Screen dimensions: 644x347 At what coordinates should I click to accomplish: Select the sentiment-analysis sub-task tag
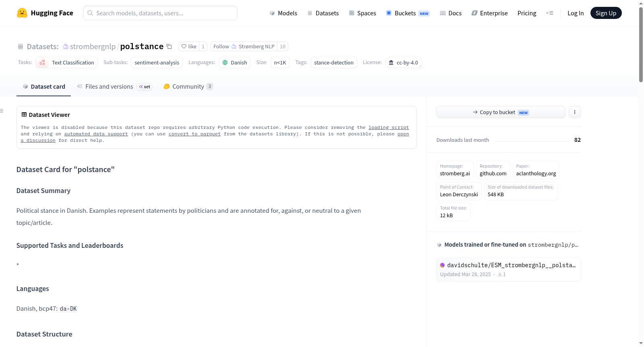click(x=157, y=62)
